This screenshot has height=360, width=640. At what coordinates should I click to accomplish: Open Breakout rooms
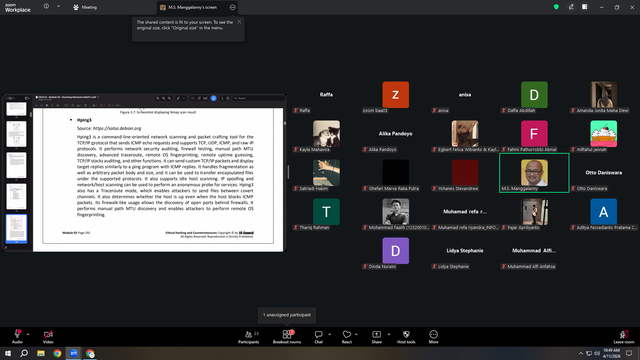pos(287,337)
